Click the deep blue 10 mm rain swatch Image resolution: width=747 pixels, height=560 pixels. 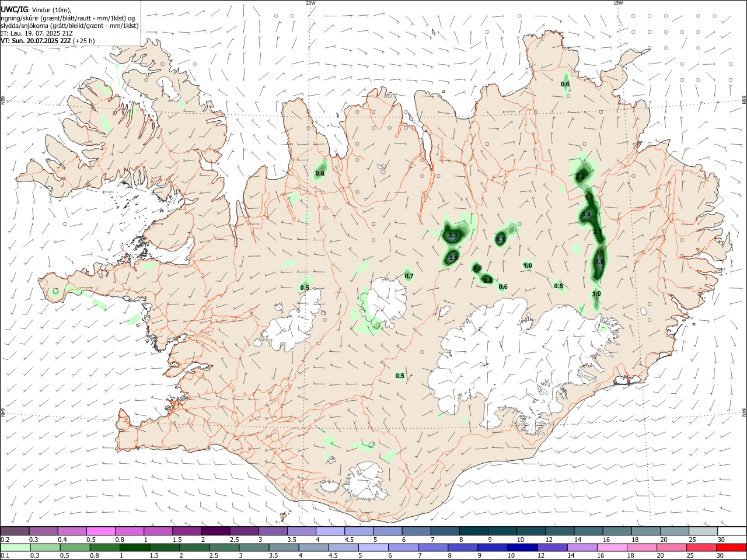pyautogui.click(x=522, y=547)
